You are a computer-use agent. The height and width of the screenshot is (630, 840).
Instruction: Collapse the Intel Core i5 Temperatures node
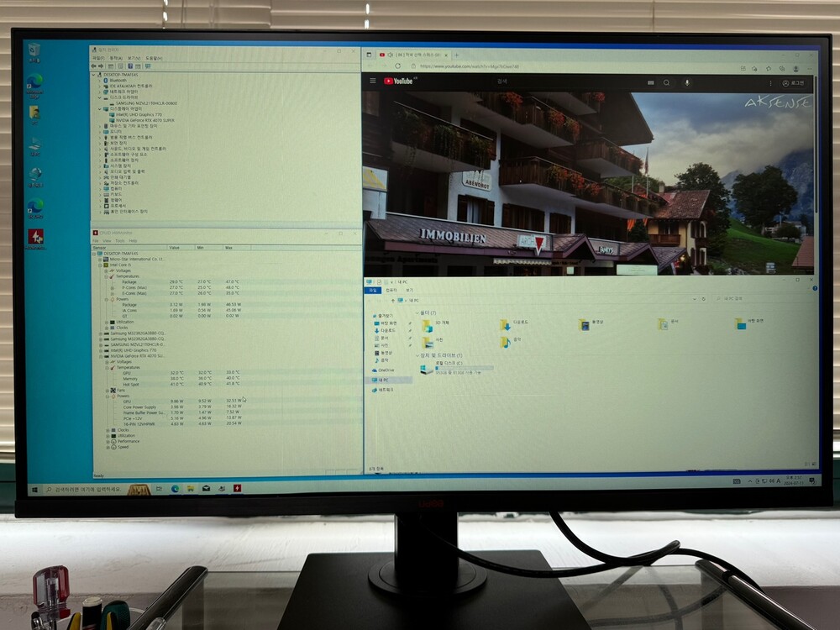click(x=108, y=276)
